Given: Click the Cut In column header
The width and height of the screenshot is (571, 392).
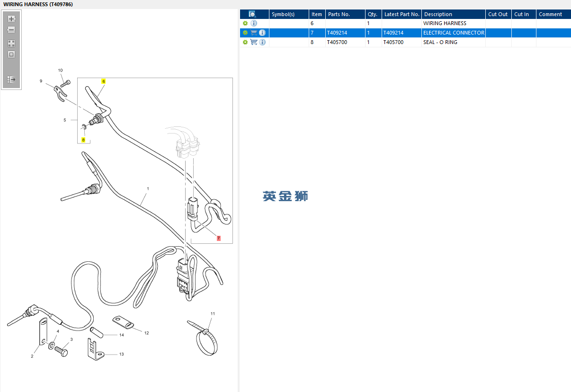Looking at the screenshot, I should (524, 14).
